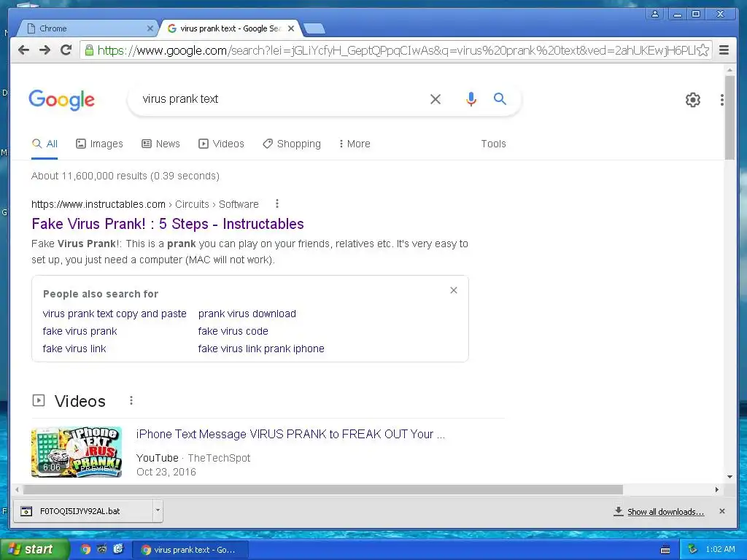
Task: Click the third quick launch taskbar icon
Action: pyautogui.click(x=119, y=549)
